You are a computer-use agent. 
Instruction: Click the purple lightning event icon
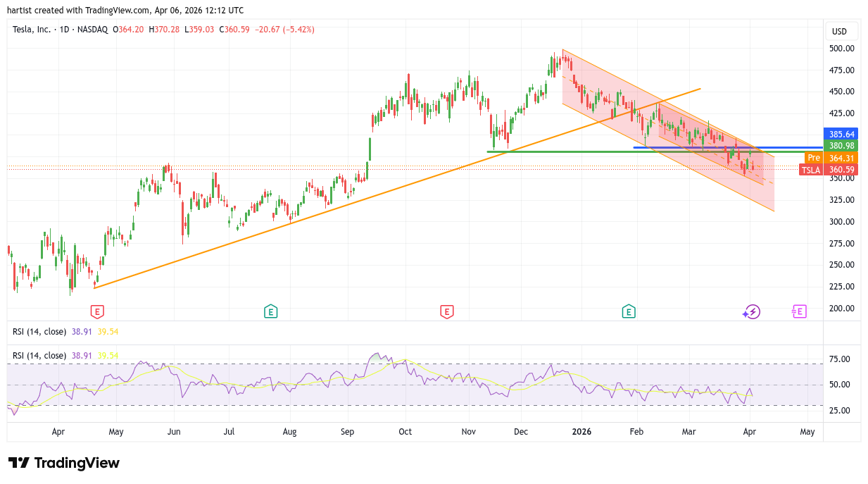(x=752, y=311)
